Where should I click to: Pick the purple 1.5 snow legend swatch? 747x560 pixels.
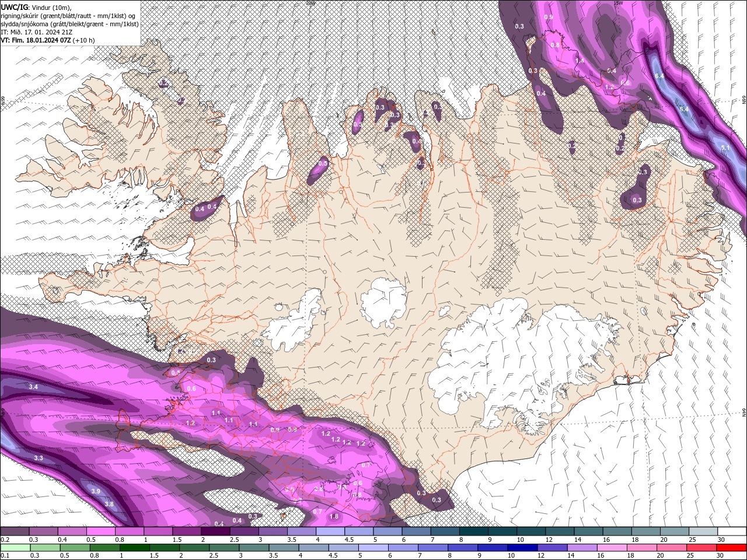(187, 531)
